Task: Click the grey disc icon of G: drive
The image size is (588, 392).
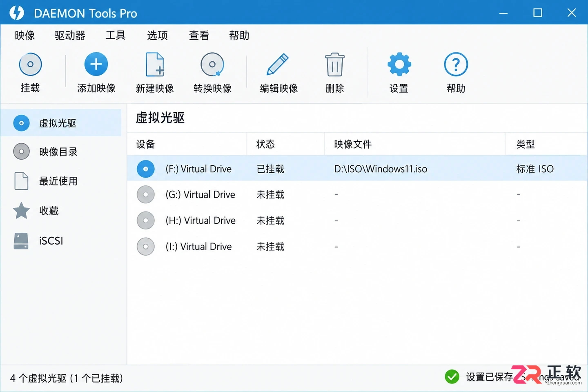Action: point(146,194)
